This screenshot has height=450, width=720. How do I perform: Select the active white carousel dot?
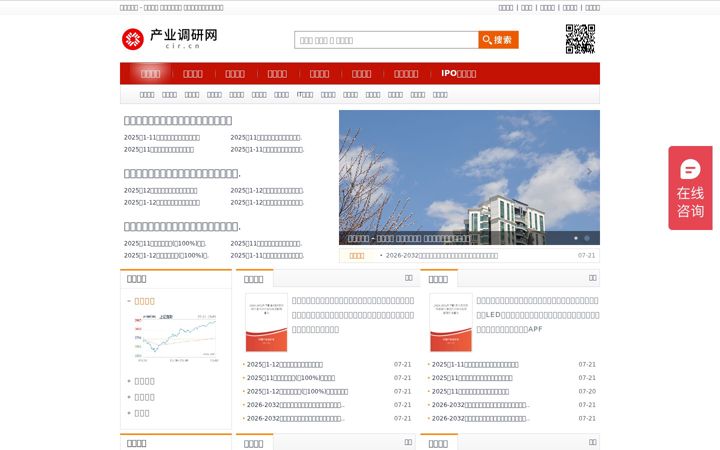576,238
